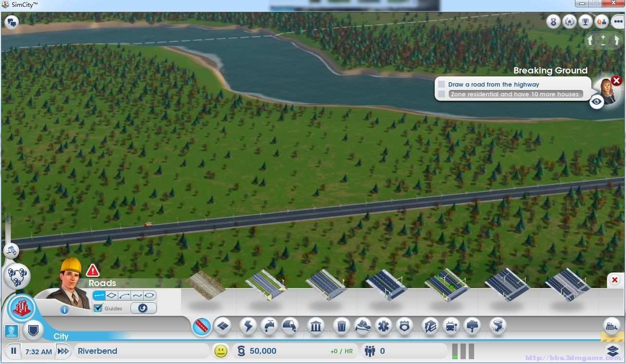This screenshot has width=626, height=364.
Task: Open the help question mark panel
Action: (x=11, y=331)
